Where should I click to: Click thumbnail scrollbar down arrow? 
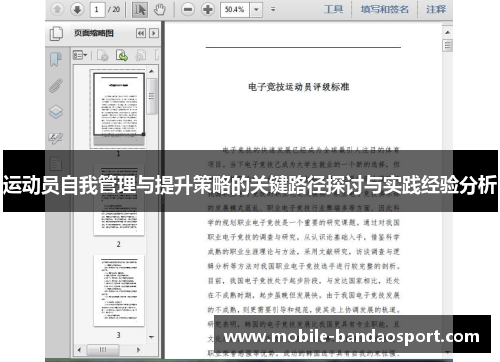[152, 337]
